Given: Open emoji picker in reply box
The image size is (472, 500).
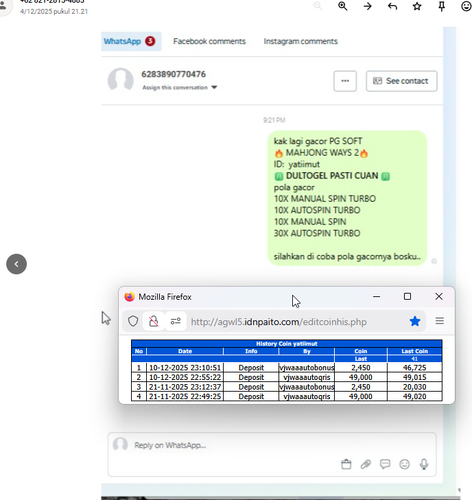Looking at the screenshot, I should tap(404, 464).
